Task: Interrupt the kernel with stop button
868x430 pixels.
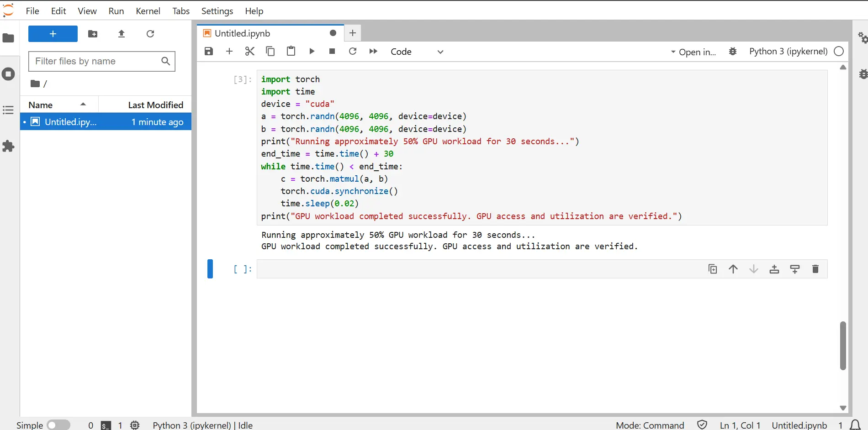Action: 332,51
